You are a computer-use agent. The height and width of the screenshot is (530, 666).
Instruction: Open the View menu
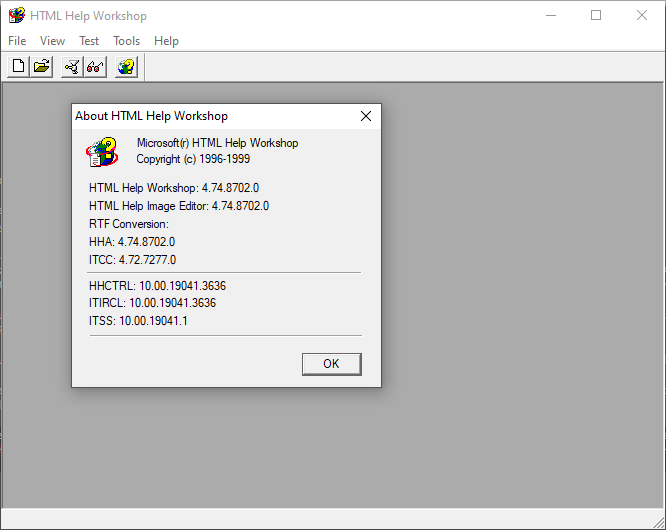click(x=52, y=41)
